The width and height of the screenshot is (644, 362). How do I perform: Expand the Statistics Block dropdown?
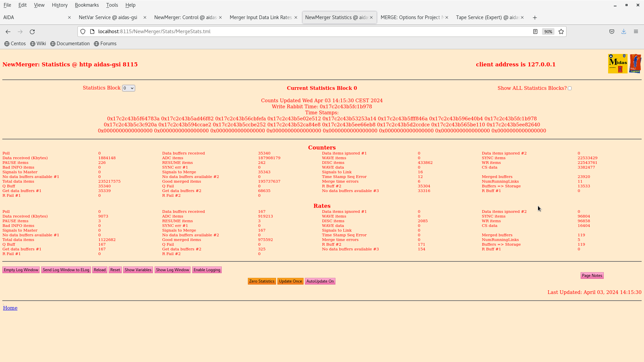coord(128,88)
